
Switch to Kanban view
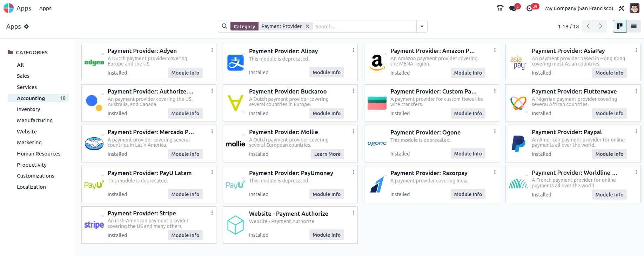(x=620, y=26)
